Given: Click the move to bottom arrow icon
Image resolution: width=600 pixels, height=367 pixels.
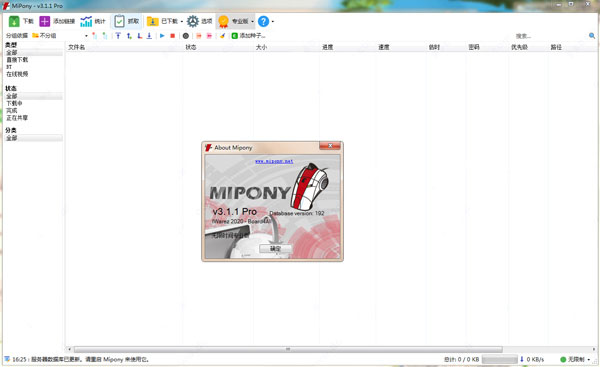Looking at the screenshot, I should pos(149,36).
